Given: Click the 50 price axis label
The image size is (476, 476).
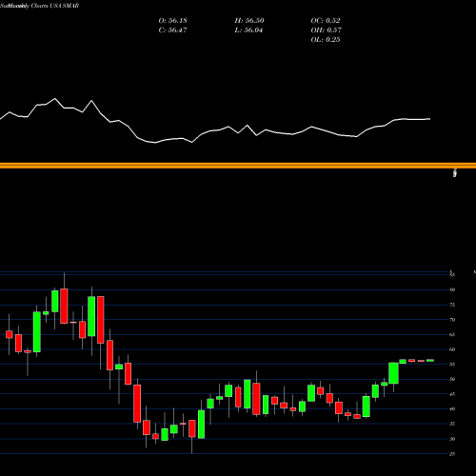Looking at the screenshot, I should pyautogui.click(x=452, y=379).
